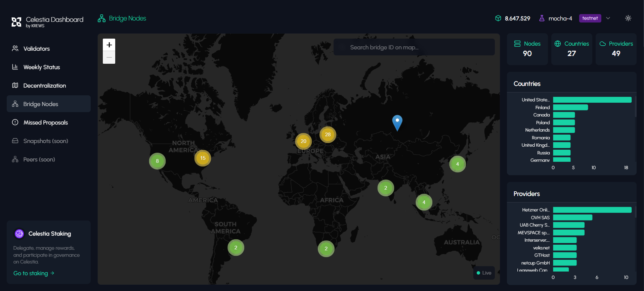Zoom out on the map

(109, 57)
